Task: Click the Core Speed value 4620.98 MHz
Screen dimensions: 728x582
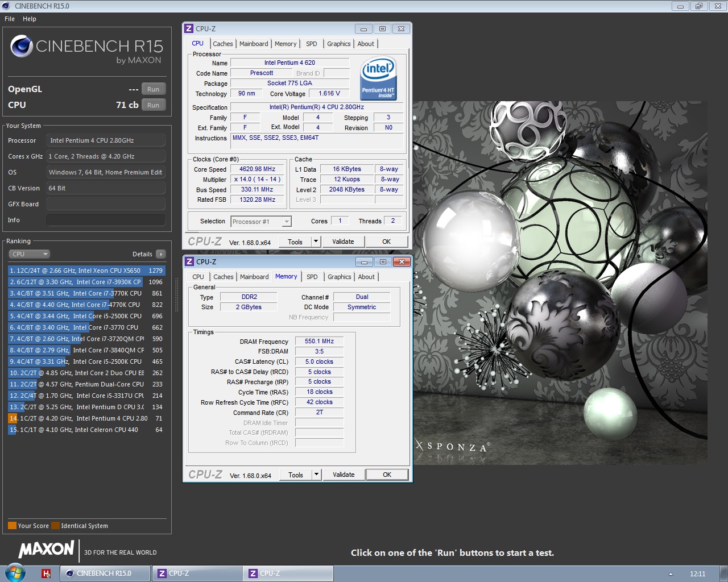Action: [257, 169]
